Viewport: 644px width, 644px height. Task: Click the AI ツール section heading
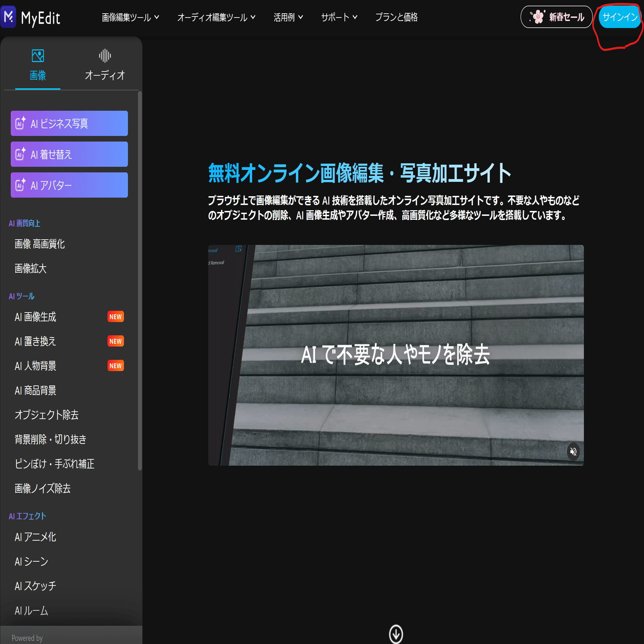pyautogui.click(x=21, y=296)
